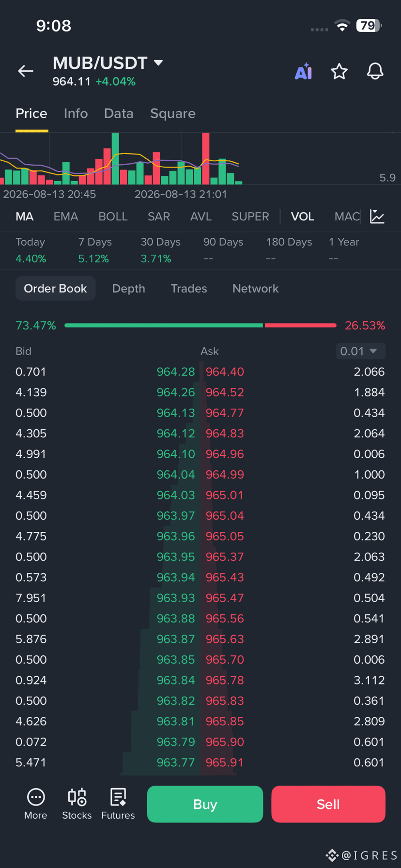
Task: Tap bid price 963.93
Action: (176, 598)
